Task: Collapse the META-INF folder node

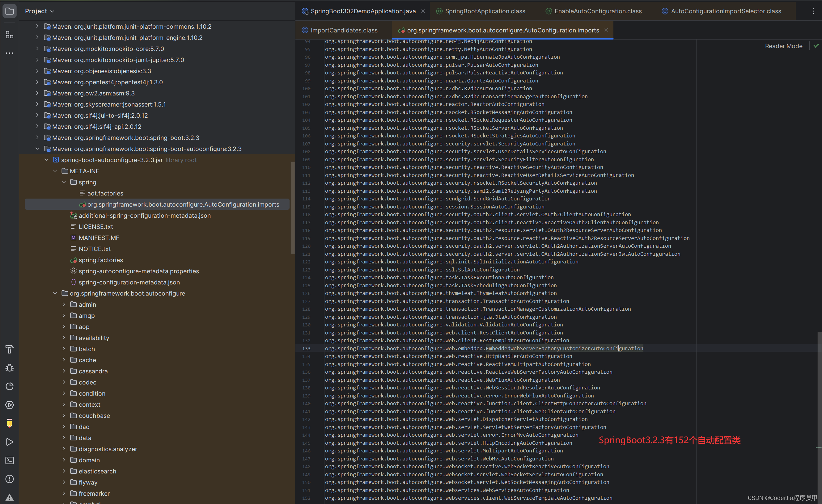Action: pos(55,171)
